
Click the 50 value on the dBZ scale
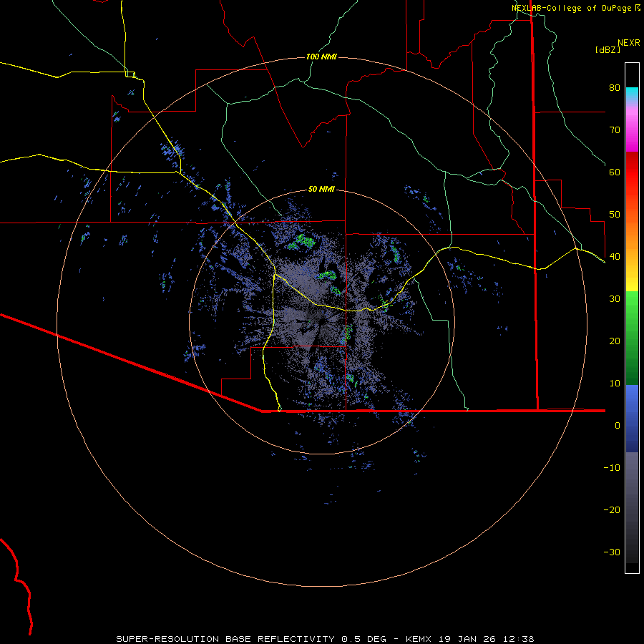tap(615, 215)
